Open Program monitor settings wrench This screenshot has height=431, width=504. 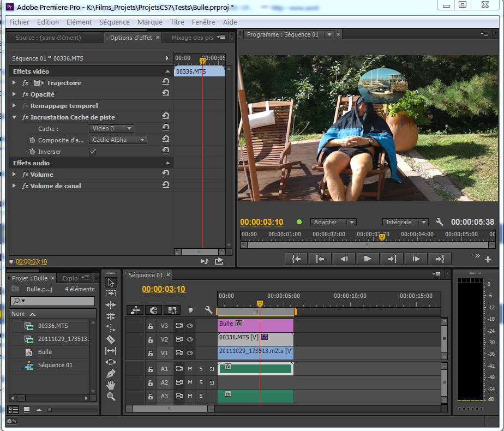(440, 222)
